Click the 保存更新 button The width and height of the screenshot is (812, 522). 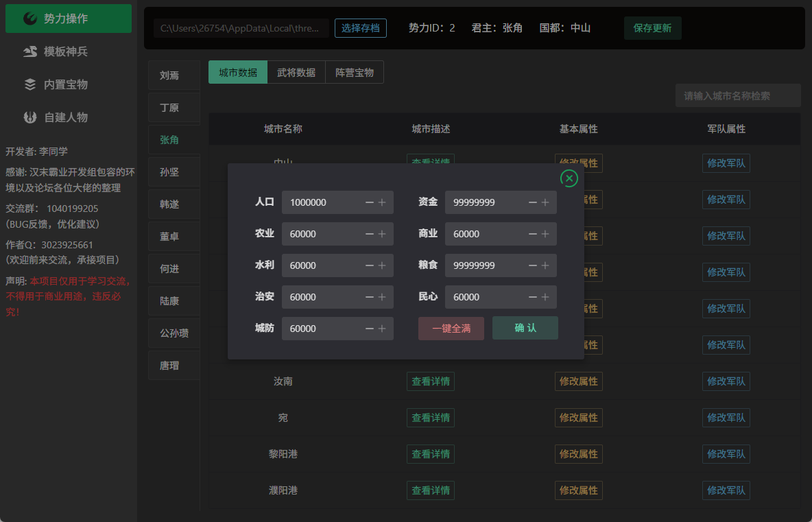[x=652, y=28]
